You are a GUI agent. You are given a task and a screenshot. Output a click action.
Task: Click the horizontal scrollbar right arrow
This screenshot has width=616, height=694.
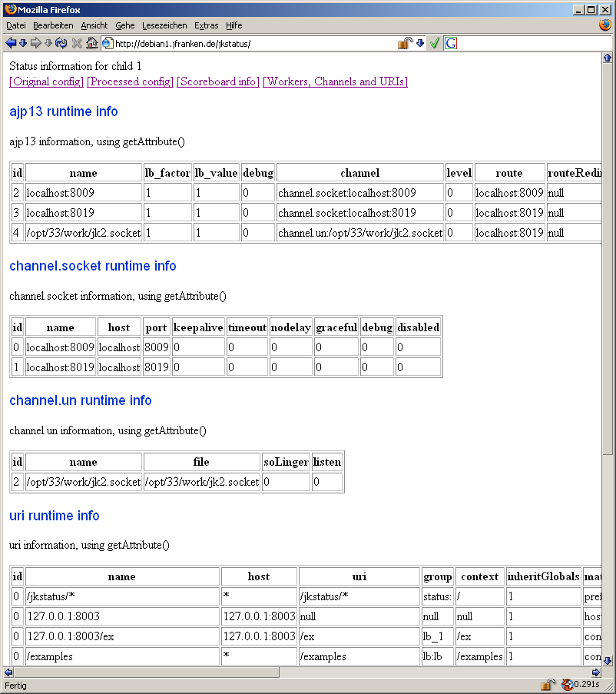click(x=596, y=672)
